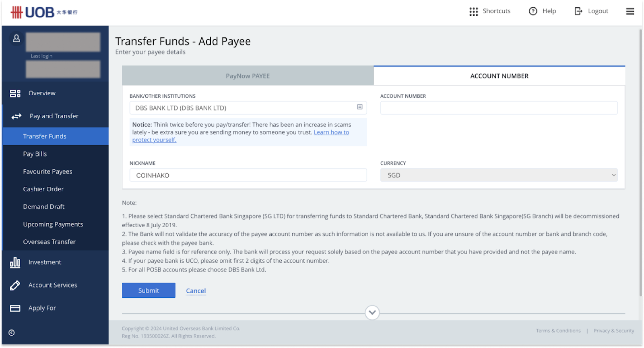Click the Help question mark icon
Screen dimensions: 644x348
coord(533,11)
